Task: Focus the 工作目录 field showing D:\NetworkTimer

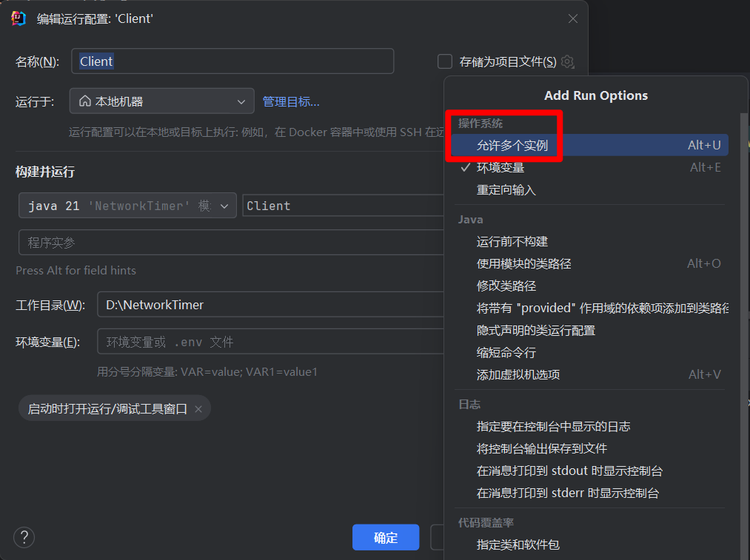Action: tap(270, 305)
